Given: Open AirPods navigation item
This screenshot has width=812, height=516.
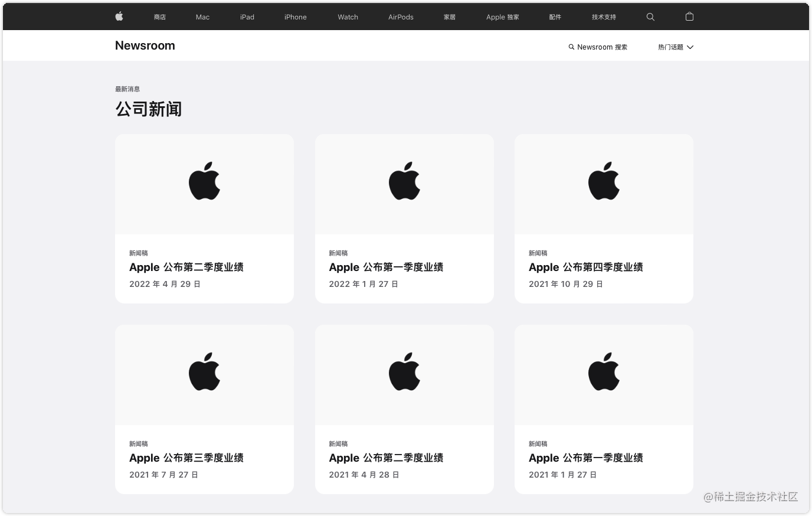Looking at the screenshot, I should pos(401,17).
